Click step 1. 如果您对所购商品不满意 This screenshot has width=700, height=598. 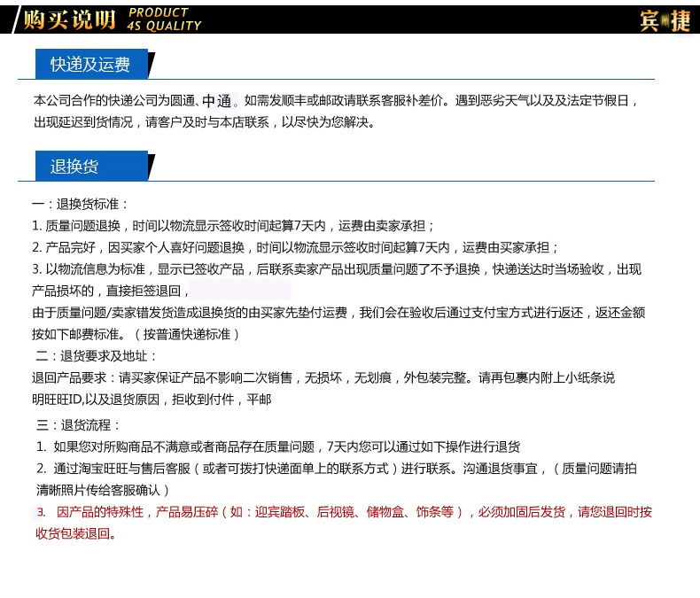(278, 447)
